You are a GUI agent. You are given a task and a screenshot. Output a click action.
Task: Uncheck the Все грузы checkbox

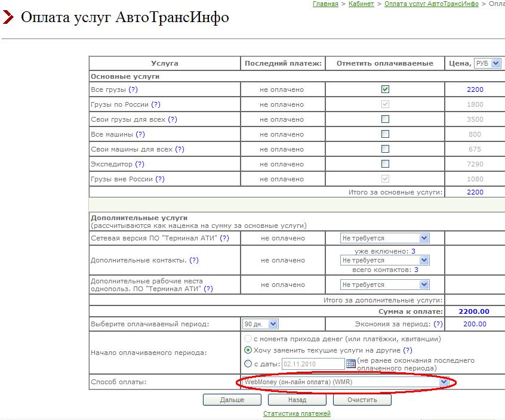(x=385, y=89)
